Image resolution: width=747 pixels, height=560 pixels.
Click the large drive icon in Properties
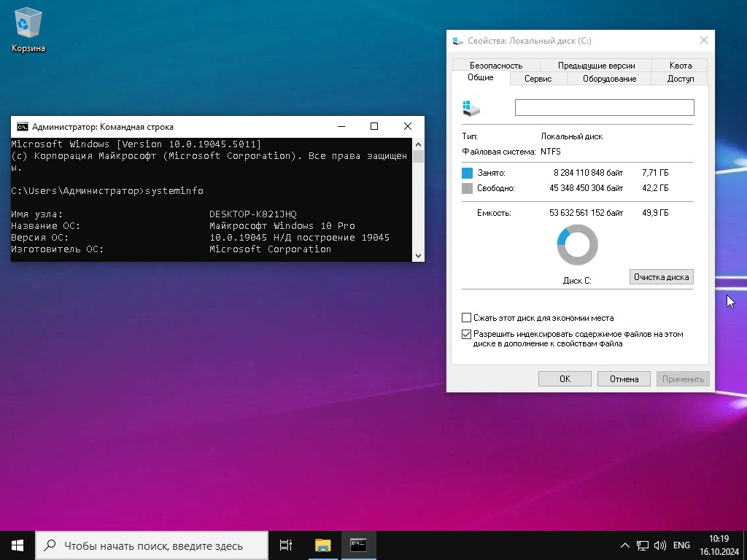pyautogui.click(x=471, y=108)
